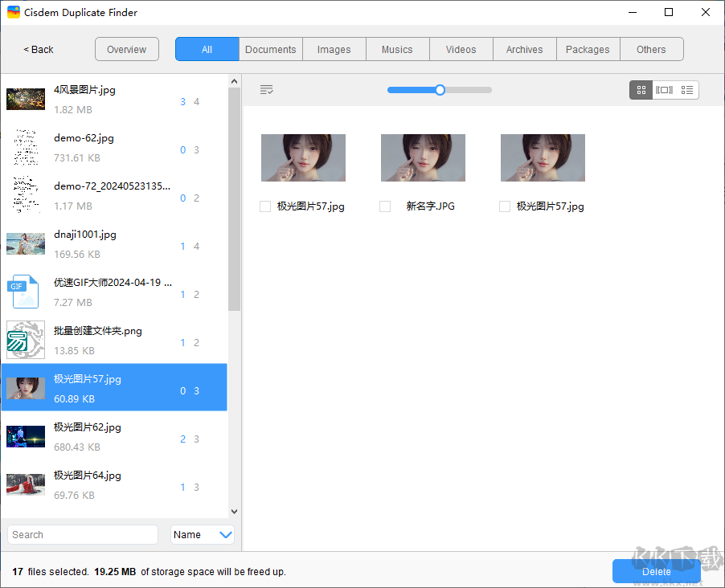Switch to the Images tab
The width and height of the screenshot is (725, 588).
[334, 49]
